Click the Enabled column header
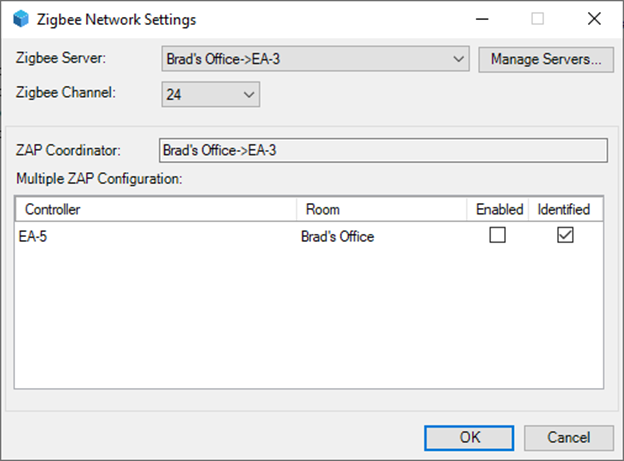 497,209
